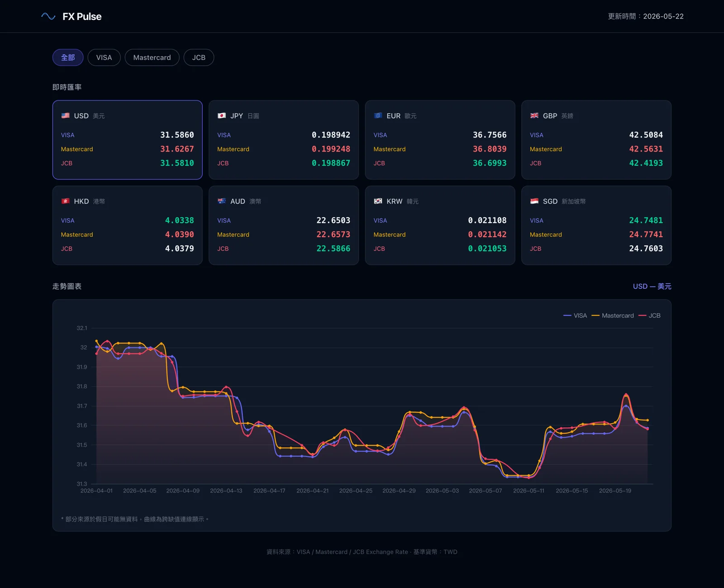The width and height of the screenshot is (724, 588).
Task: Click JPY VISA rate 0.198942
Action: pyautogui.click(x=331, y=135)
